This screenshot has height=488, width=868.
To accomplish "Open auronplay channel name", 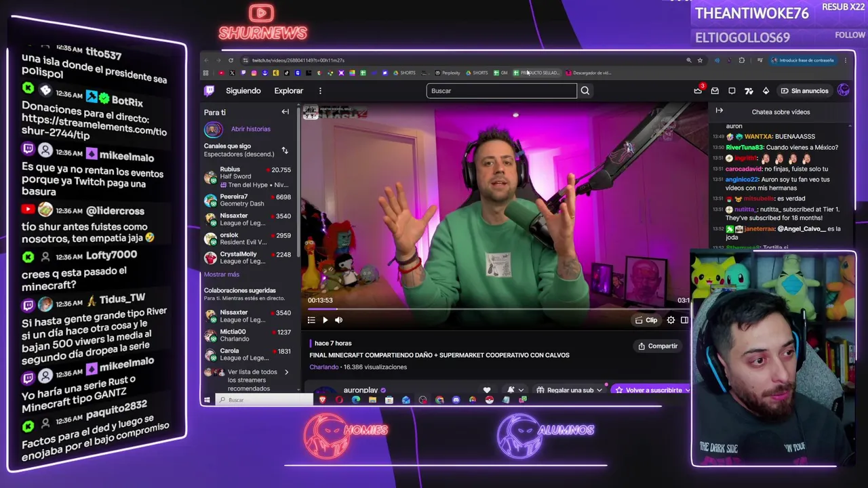I will click(360, 390).
